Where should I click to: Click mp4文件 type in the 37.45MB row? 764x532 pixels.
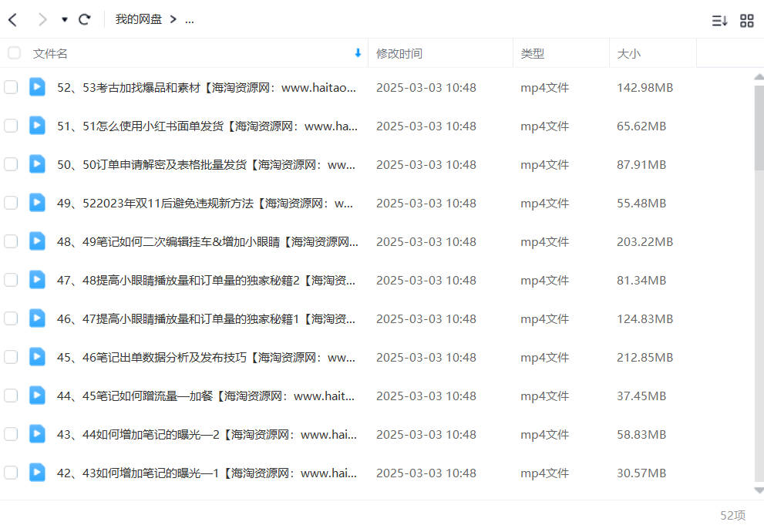point(544,396)
